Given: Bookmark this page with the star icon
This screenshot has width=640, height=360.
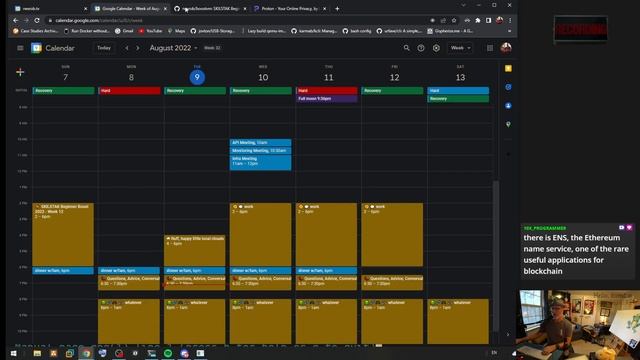Looking at the screenshot, I should pyautogui.click(x=454, y=20).
